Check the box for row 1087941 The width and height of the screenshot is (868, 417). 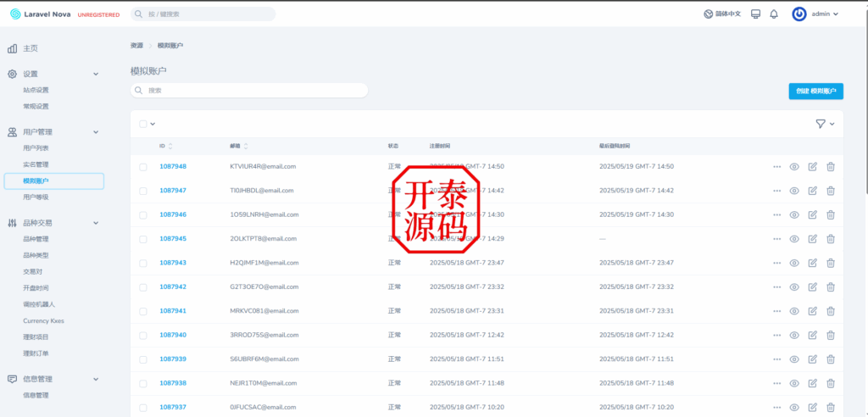tap(142, 311)
